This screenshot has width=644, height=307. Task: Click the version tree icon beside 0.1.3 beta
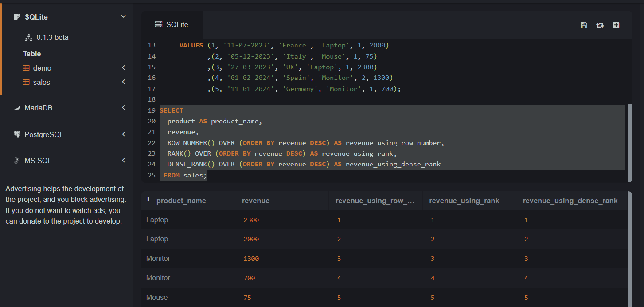(29, 37)
